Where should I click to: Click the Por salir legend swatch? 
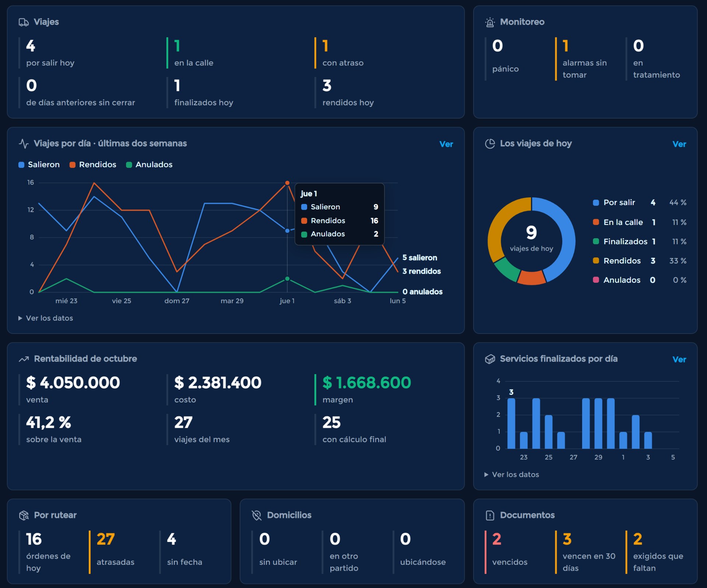(596, 203)
